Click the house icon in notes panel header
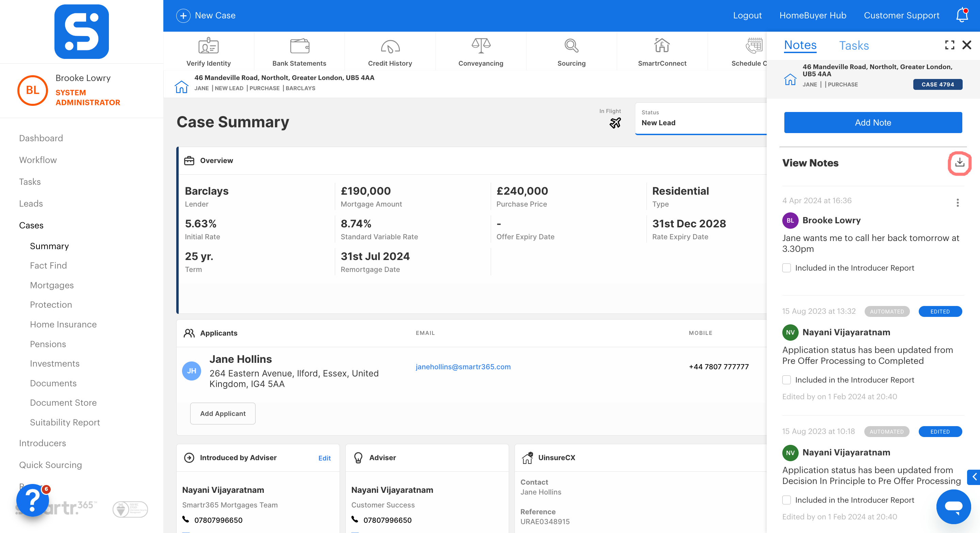 pos(790,79)
